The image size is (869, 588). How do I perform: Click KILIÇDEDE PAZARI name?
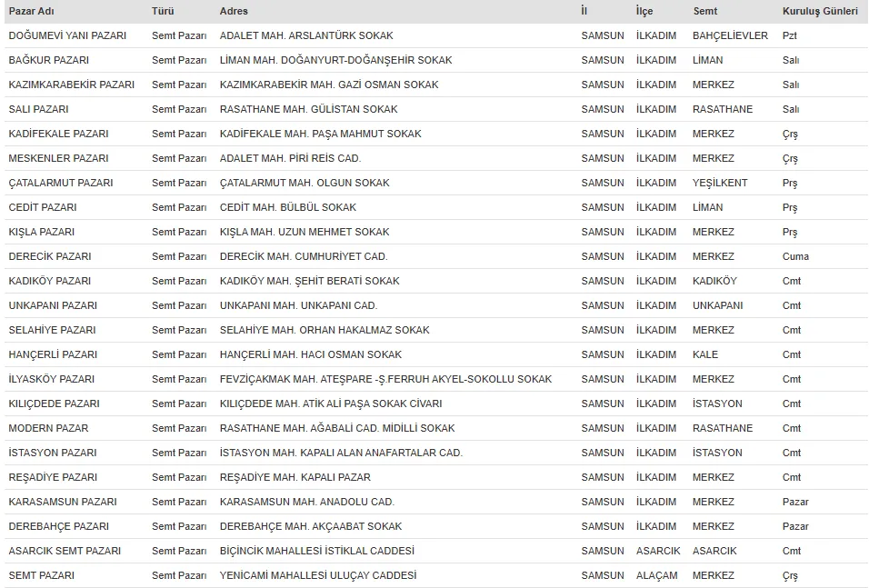55,404
